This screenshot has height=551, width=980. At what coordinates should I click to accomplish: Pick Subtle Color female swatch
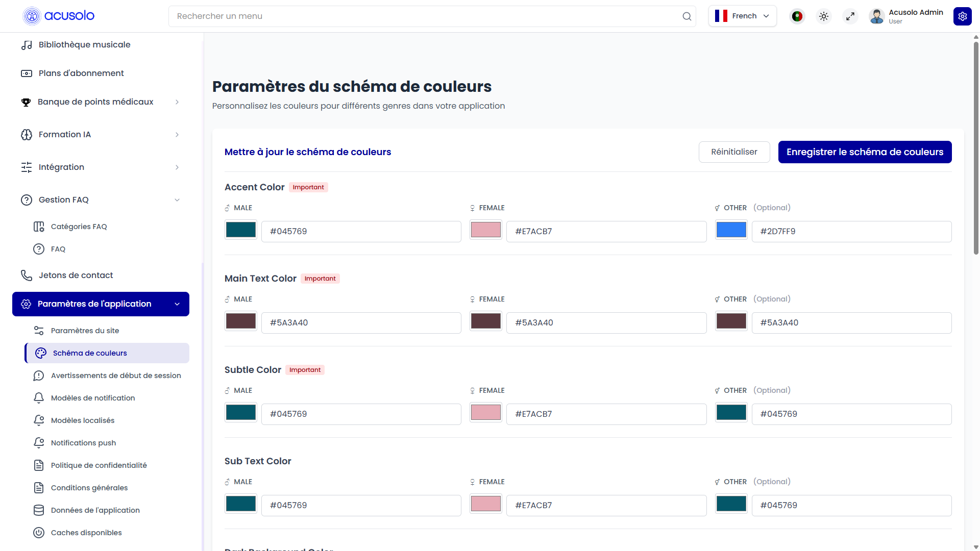486,413
